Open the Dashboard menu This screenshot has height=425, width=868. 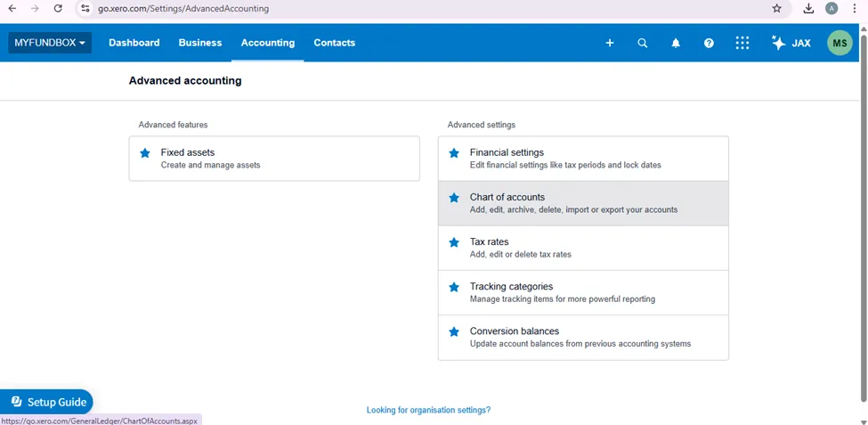click(x=134, y=43)
